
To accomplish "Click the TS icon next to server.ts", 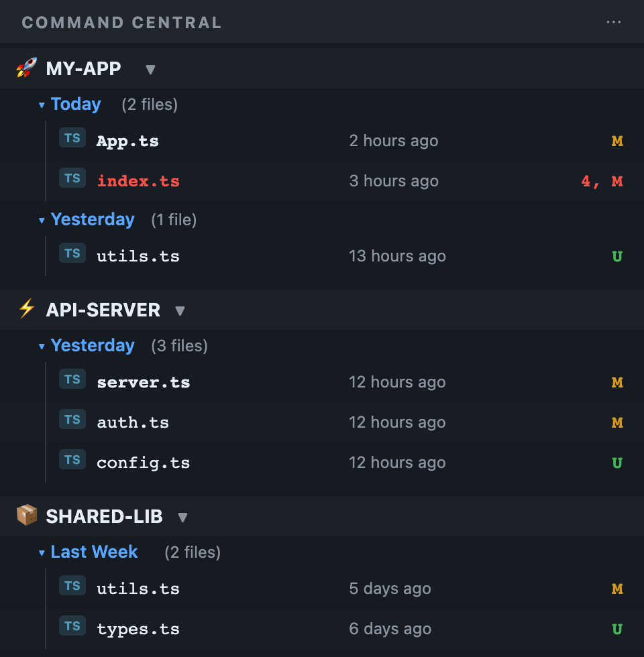I will click(x=72, y=379).
